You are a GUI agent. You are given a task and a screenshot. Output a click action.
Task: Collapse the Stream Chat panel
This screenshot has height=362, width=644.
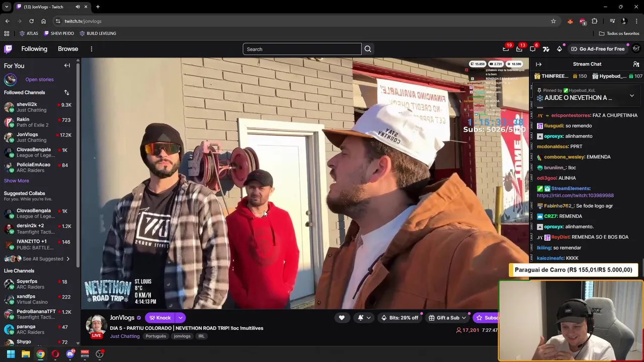click(x=538, y=64)
